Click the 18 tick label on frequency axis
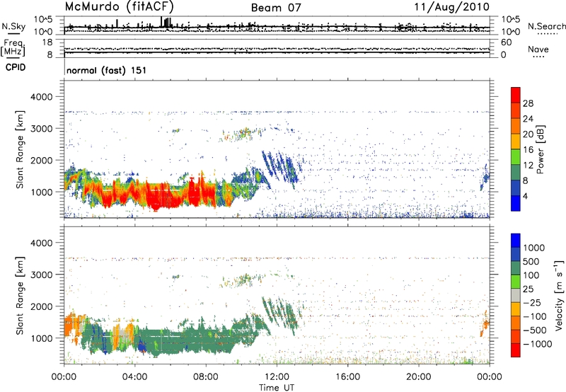566x392 pixels. point(47,42)
